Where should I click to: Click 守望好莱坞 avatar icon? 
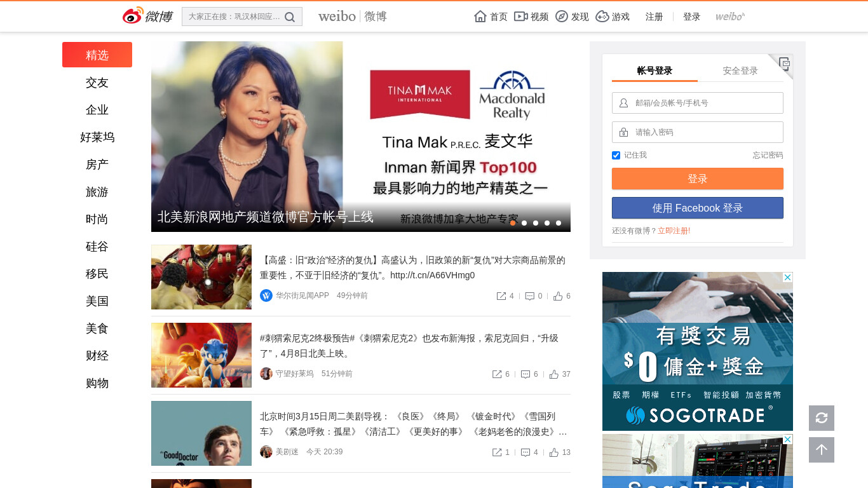click(x=266, y=374)
